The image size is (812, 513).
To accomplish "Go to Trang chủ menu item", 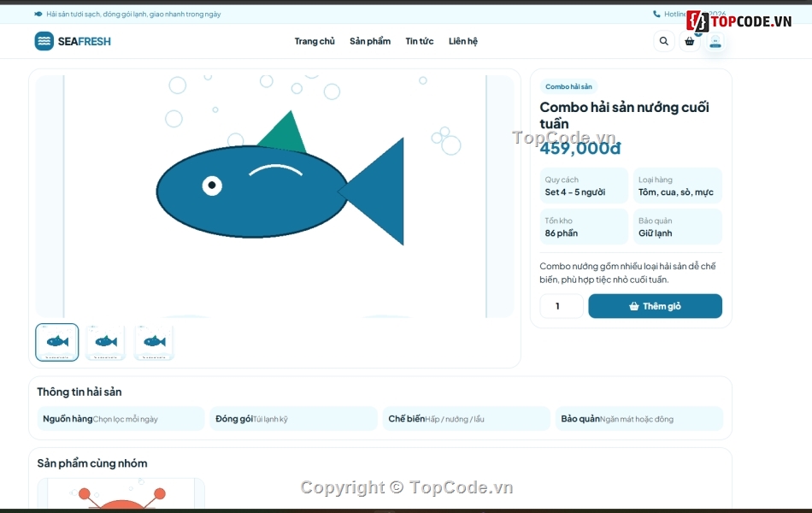I will point(315,41).
